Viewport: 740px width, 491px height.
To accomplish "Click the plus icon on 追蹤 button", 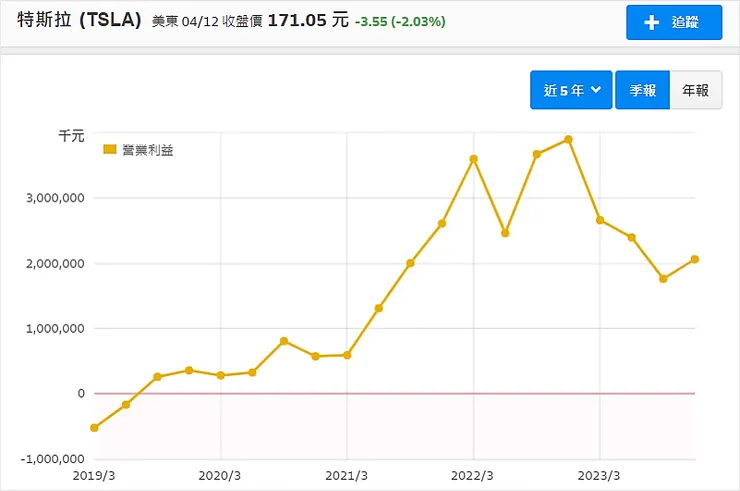I will pyautogui.click(x=651, y=22).
